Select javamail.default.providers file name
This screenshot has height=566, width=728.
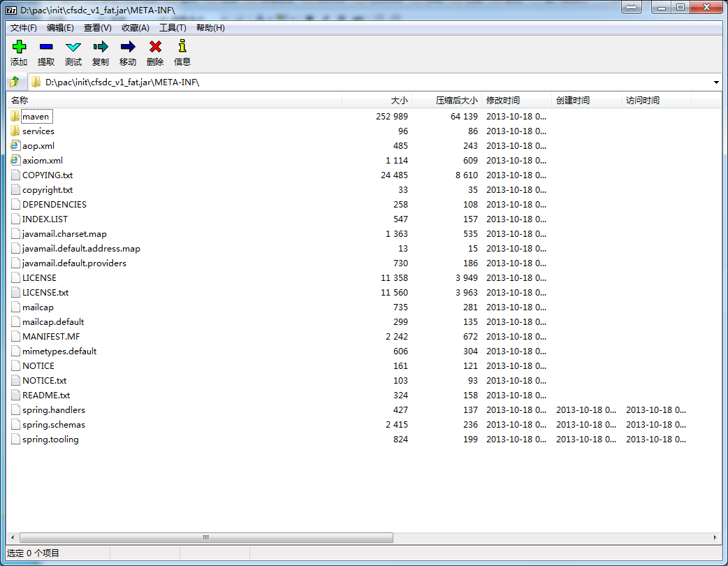[74, 263]
